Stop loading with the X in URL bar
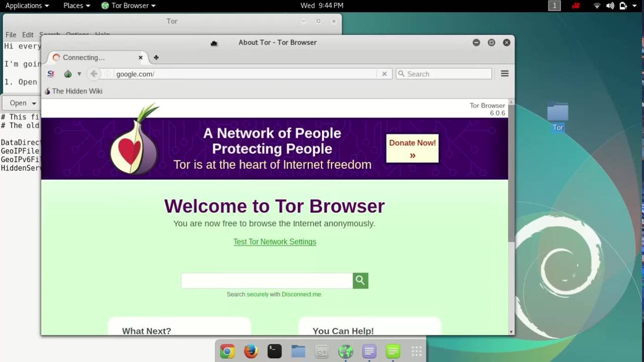Image resolution: width=644 pixels, height=362 pixels. click(x=384, y=74)
